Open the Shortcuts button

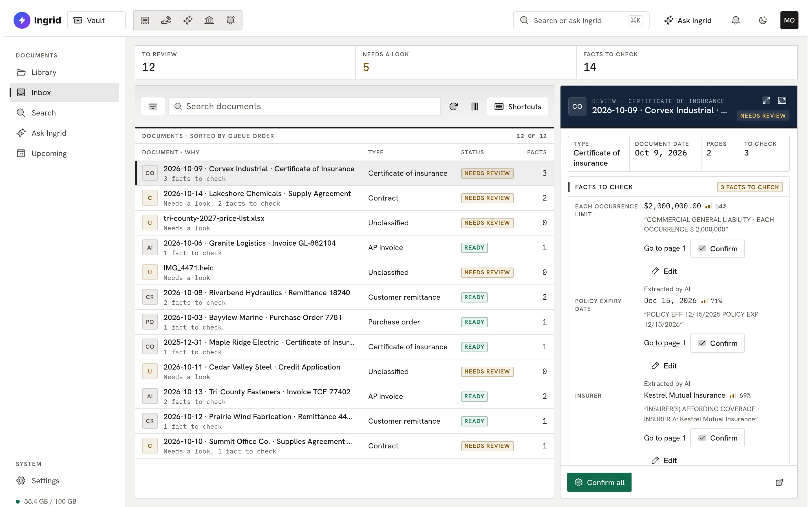click(517, 107)
